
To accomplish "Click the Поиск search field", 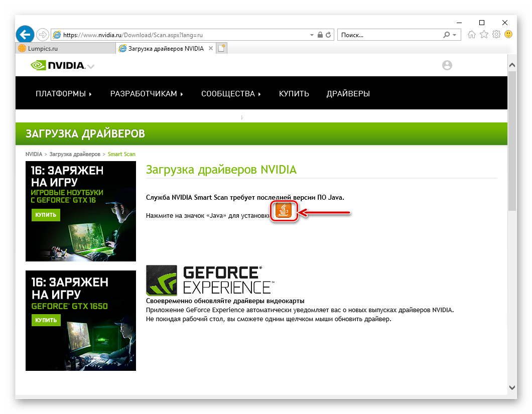I will 390,35.
